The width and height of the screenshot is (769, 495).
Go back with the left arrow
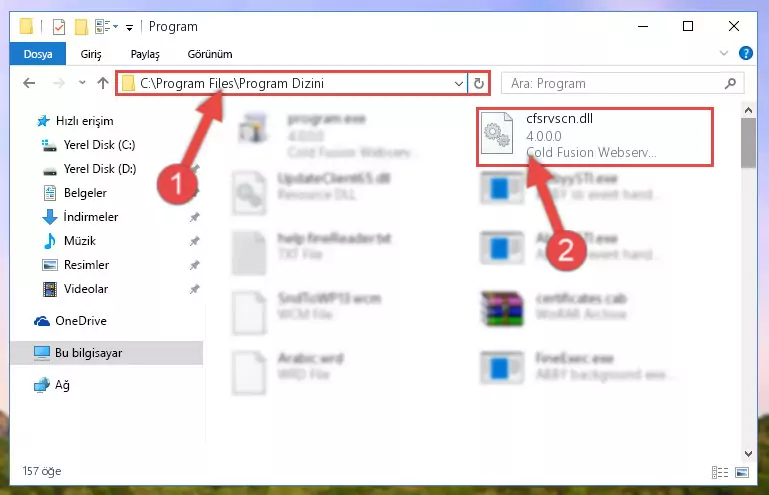pyautogui.click(x=29, y=83)
